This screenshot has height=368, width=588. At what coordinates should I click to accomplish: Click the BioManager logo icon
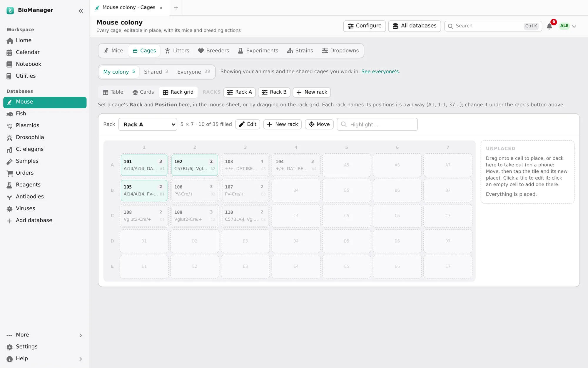[10, 10]
